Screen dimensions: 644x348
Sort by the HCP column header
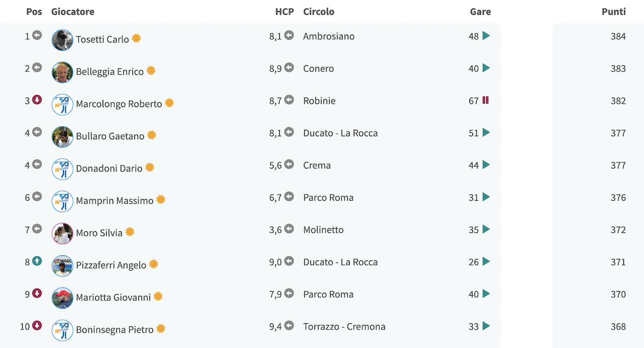click(285, 12)
